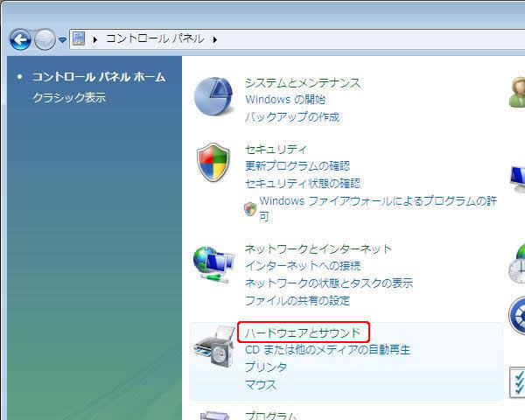This screenshot has width=525, height=420.
Task: Open マウス link
Action: [261, 385]
